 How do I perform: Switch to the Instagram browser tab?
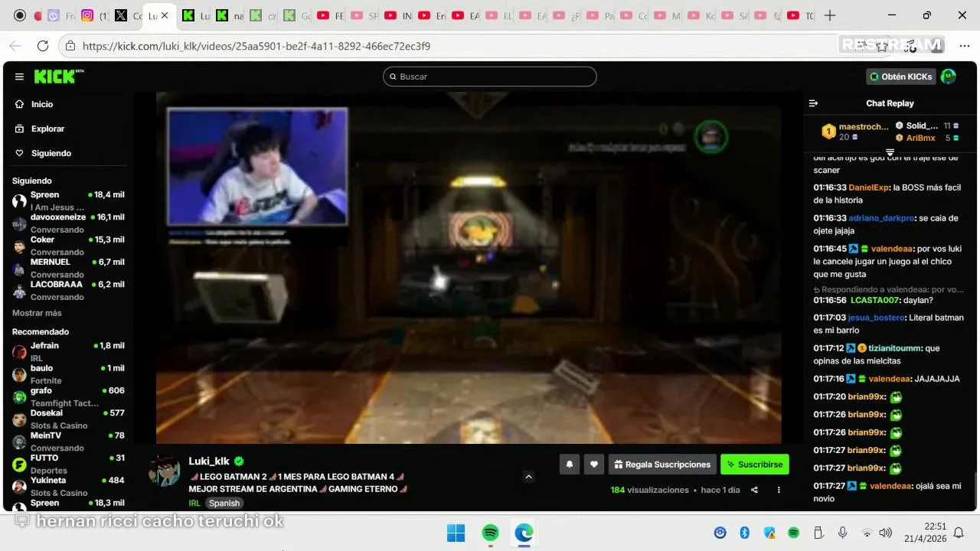(x=93, y=15)
